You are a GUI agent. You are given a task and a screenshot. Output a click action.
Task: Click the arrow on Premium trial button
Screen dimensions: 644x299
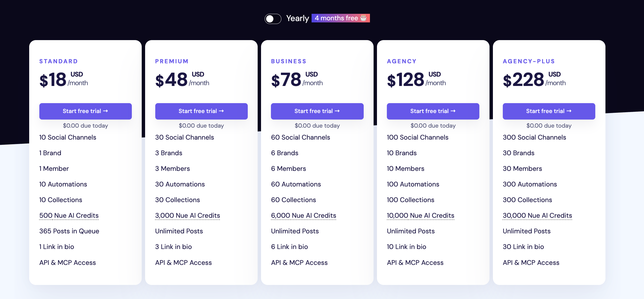pos(221,111)
